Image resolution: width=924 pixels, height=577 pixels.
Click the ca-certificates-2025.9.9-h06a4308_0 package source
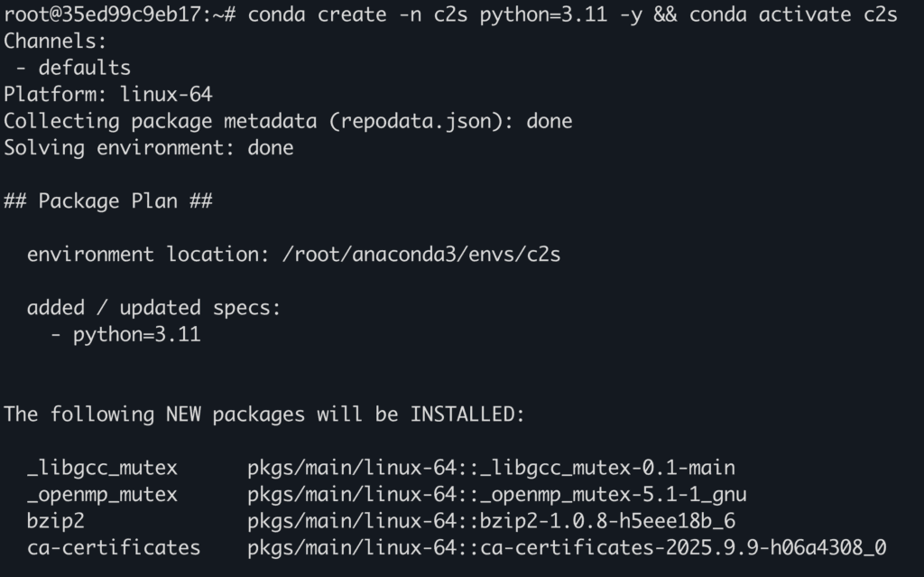point(567,548)
